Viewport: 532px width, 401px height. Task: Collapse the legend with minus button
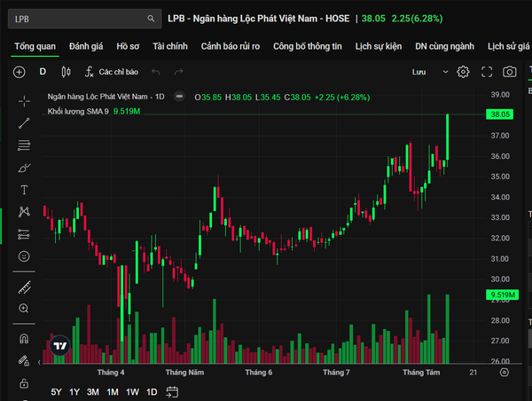(x=179, y=97)
